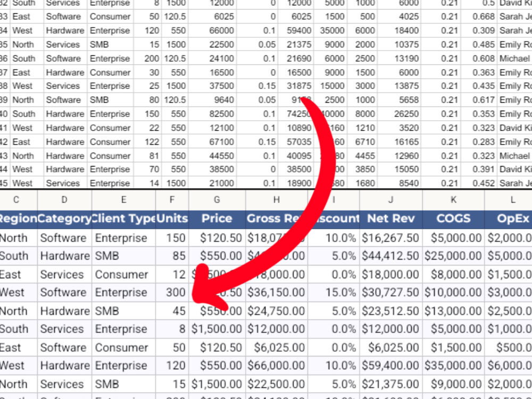
Task: Click the Category header cell
Action: [x=64, y=219]
